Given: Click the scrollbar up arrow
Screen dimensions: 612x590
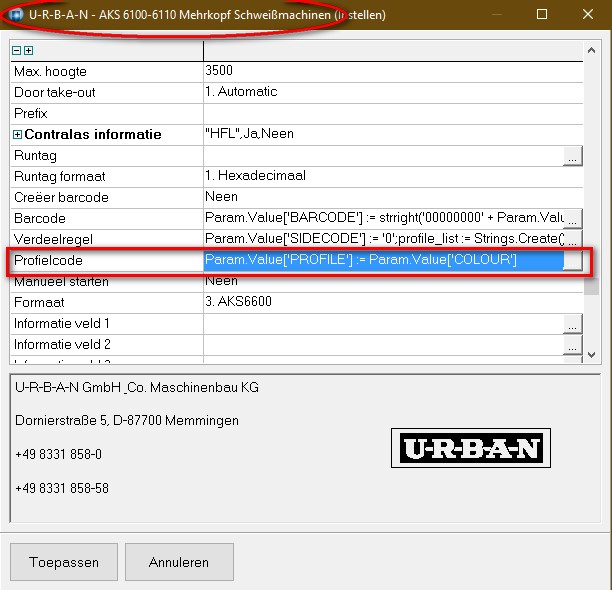Looking at the screenshot, I should click(591, 50).
